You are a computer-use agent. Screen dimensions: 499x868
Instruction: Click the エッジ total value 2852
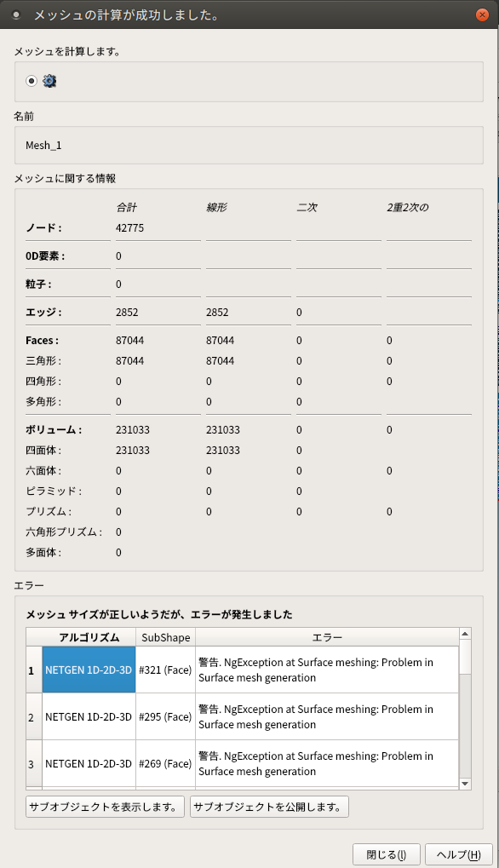click(x=127, y=313)
